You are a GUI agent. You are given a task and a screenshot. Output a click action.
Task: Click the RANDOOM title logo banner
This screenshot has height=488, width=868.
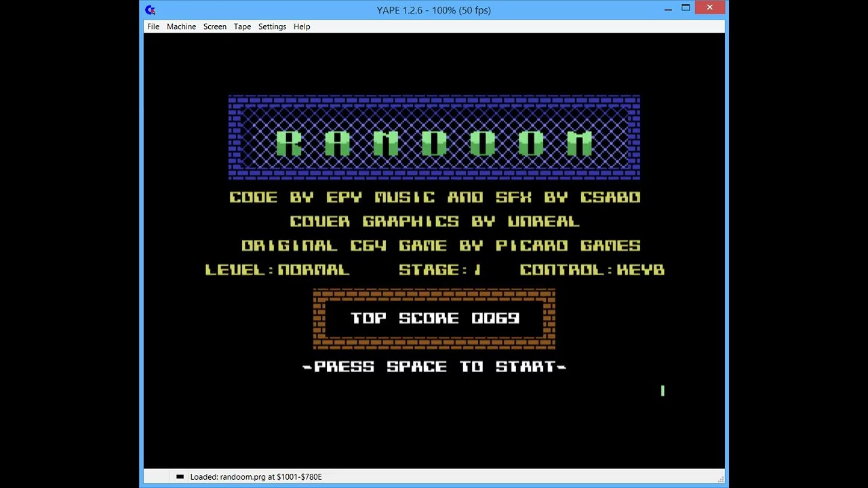(x=434, y=138)
